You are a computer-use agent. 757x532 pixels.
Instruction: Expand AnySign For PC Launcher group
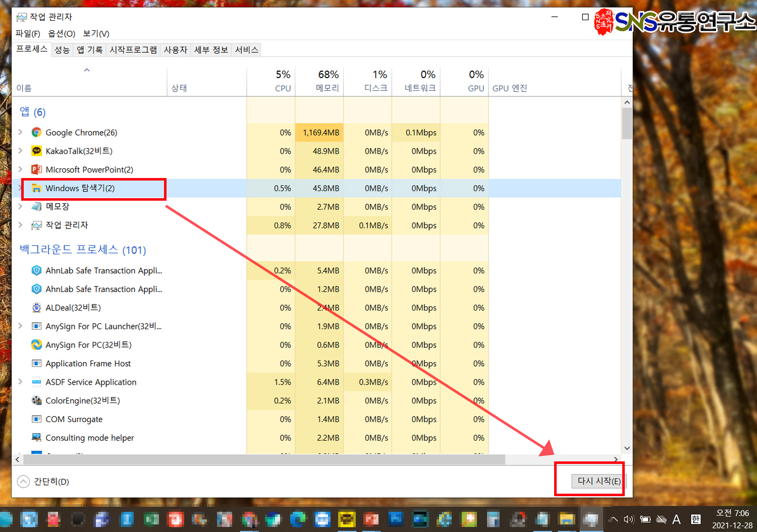coord(20,326)
